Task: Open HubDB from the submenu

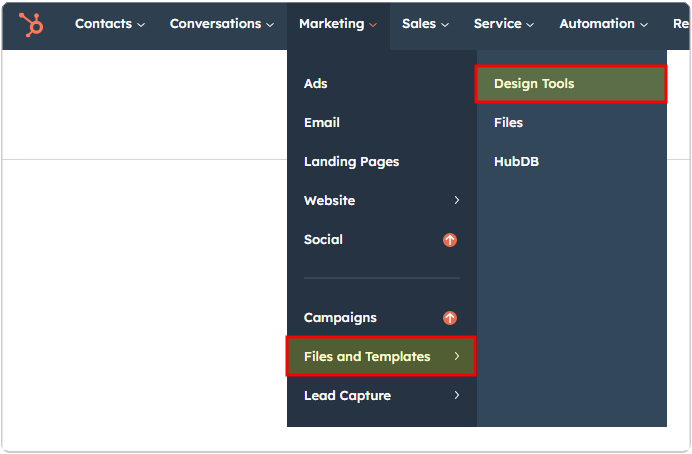Action: pos(516,162)
